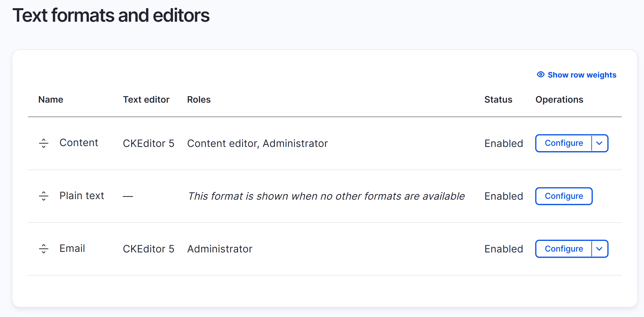Viewport: 644px width, 317px height.
Task: Expand dropdown arrow next to Content Configure
Action: (599, 143)
